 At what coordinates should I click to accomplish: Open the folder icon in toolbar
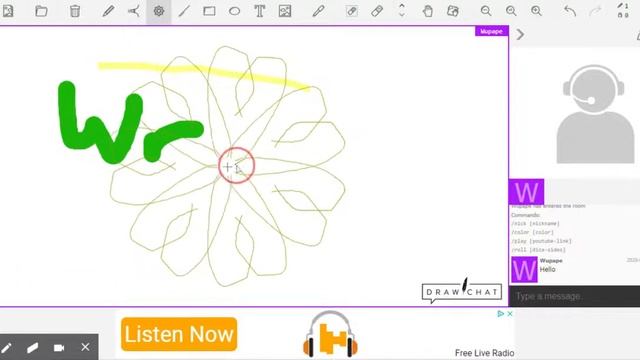[41, 11]
